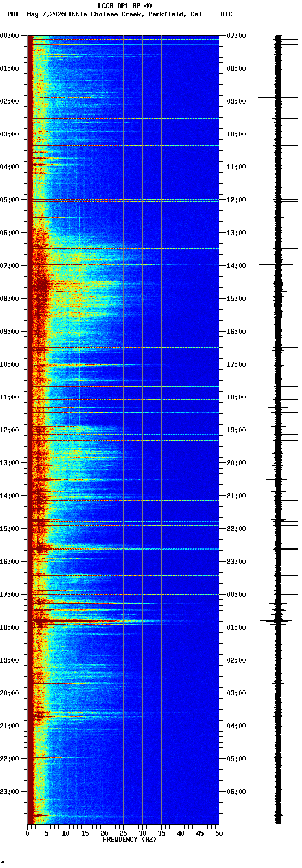The image size is (302, 868).
Task: Click the 21:00 label on the UTC axis
Action: pos(236,496)
